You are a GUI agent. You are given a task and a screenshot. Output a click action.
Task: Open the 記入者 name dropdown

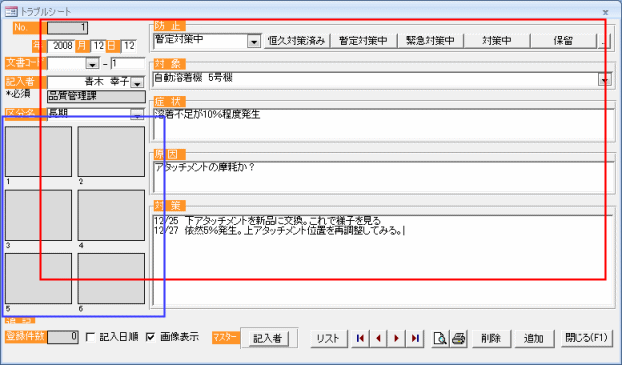pos(137,83)
